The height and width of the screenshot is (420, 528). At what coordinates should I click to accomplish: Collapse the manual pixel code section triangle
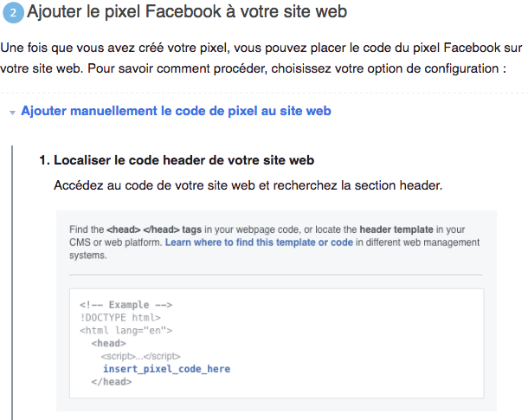[12, 113]
